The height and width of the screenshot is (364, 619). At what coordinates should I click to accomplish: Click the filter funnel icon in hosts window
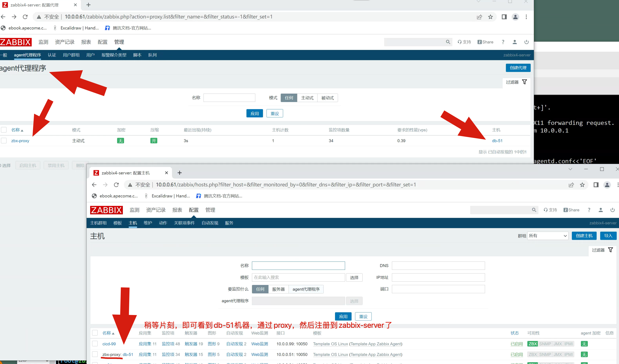610,250
